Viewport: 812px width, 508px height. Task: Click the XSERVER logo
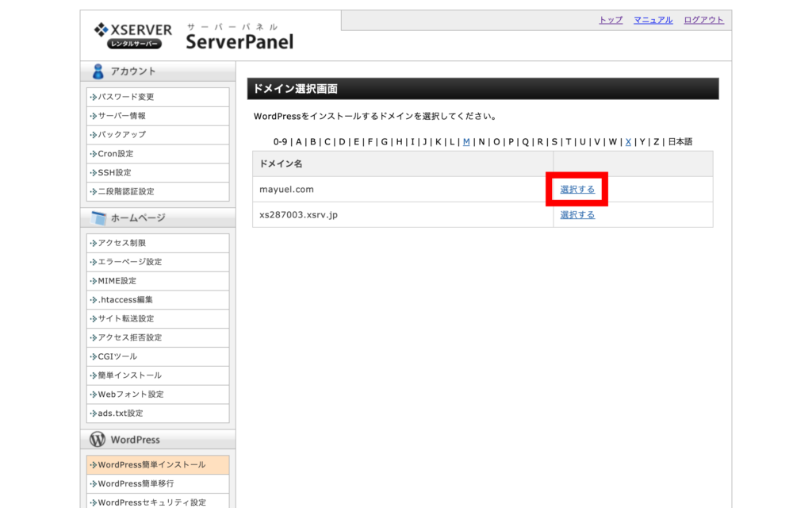coord(132,35)
